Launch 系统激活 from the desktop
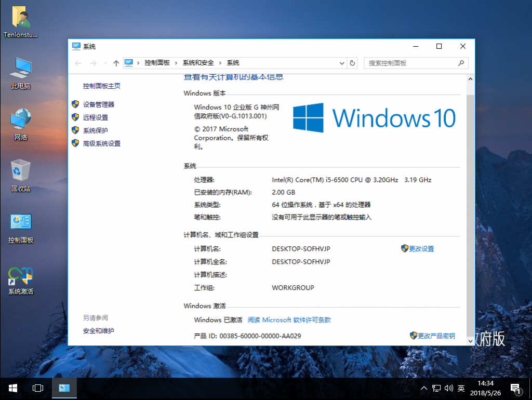The width and height of the screenshot is (532, 400). pyautogui.click(x=20, y=281)
